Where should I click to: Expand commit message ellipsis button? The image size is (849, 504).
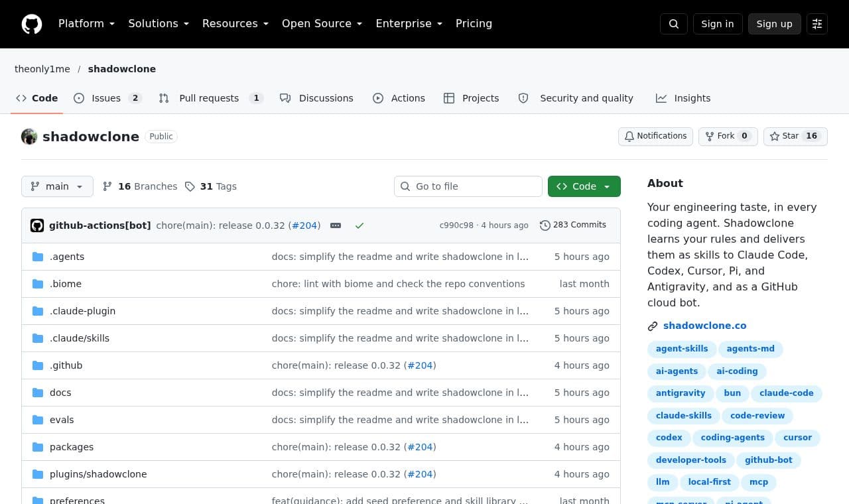point(336,225)
